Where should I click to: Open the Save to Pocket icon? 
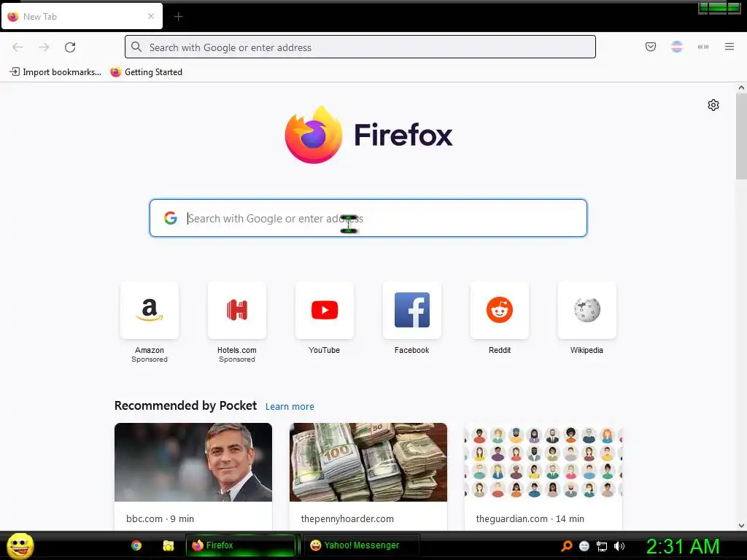click(650, 47)
